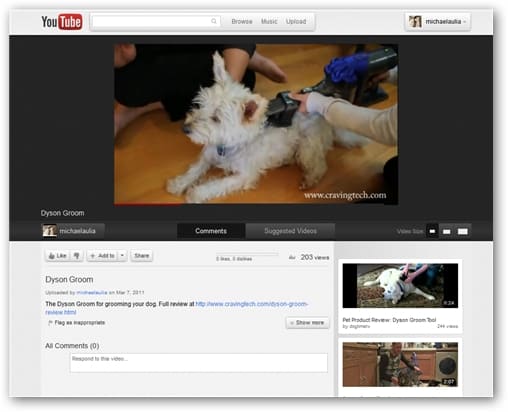This screenshot has height=412, width=508.
Task: Click the likes and dislikes rating bar
Action: click(247, 254)
